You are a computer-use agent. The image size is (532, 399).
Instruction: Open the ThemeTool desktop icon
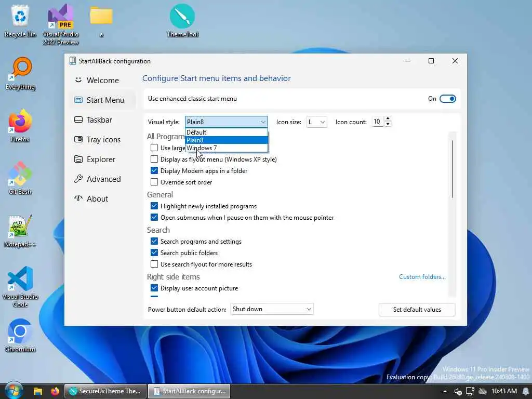click(182, 20)
